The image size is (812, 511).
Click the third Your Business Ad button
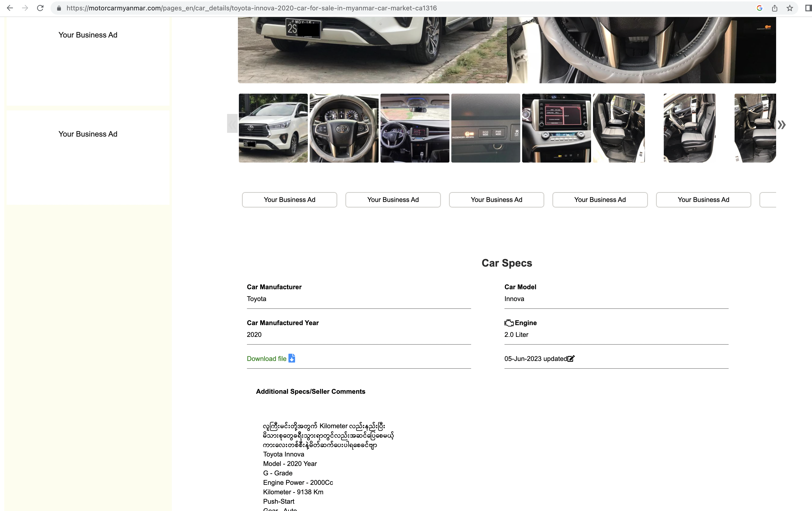coord(496,200)
